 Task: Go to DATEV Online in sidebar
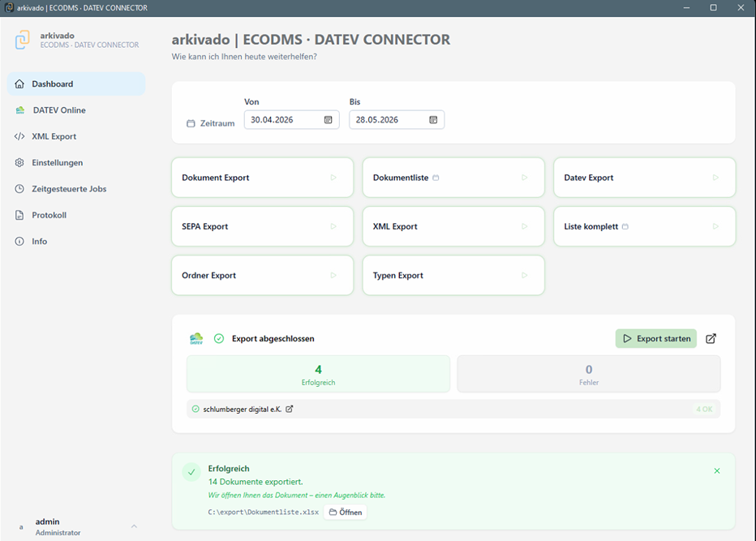pos(76,110)
